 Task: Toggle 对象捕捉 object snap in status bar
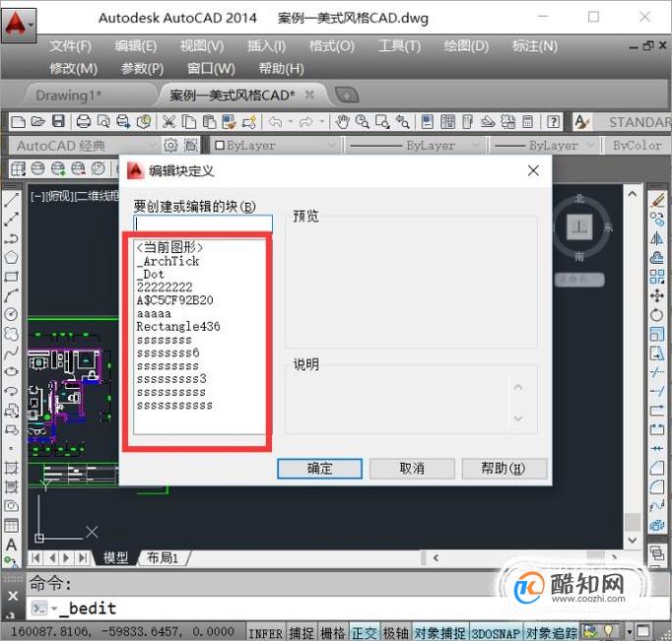click(440, 633)
